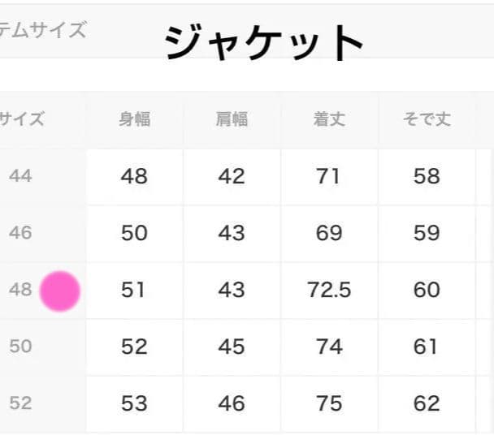The image size is (494, 448).
Task: Click the 71 着丈 value cell
Action: tap(329, 176)
